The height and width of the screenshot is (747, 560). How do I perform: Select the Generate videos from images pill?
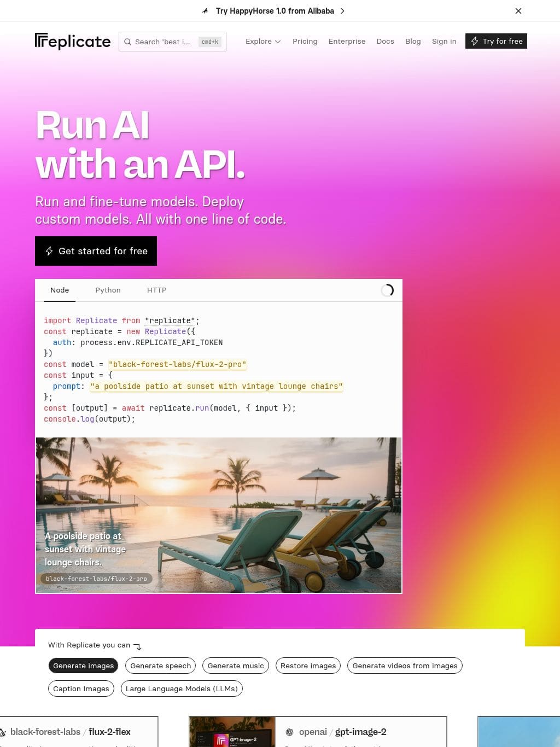(x=405, y=666)
